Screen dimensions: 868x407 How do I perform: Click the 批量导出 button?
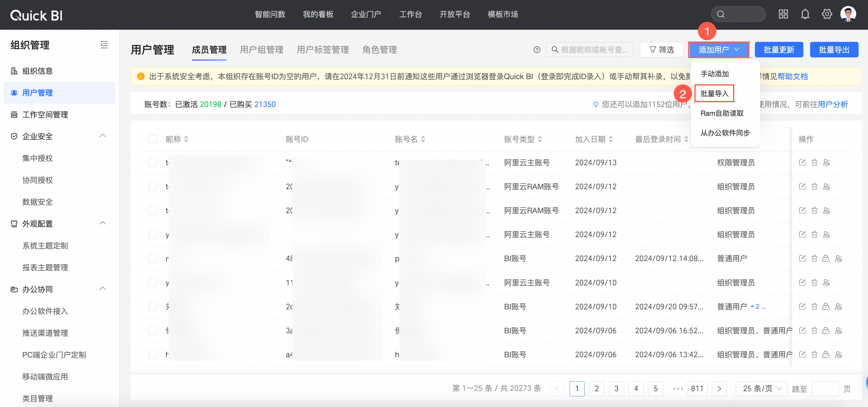tap(834, 50)
